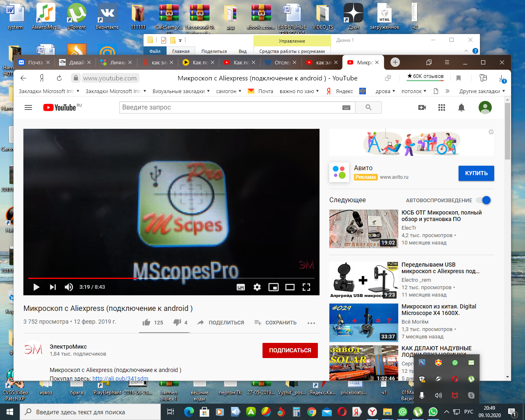Mute the video volume speaker icon
This screenshot has width=525, height=420.
[69, 287]
